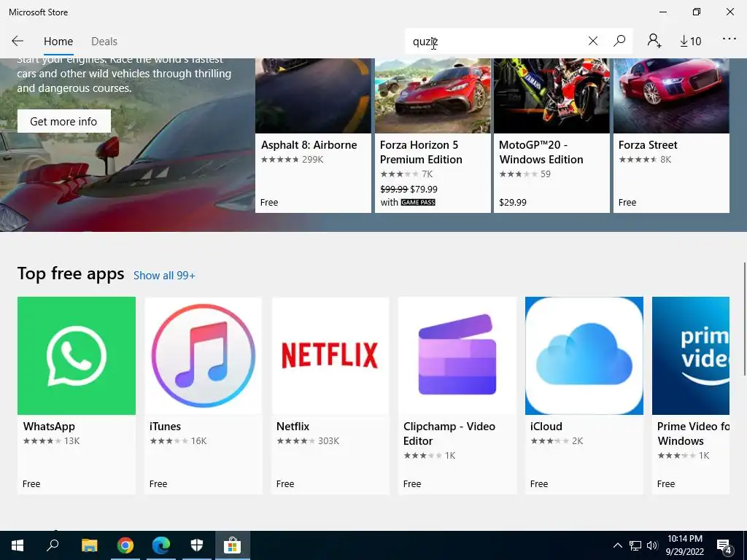Run search using the magnifier icon

click(619, 41)
